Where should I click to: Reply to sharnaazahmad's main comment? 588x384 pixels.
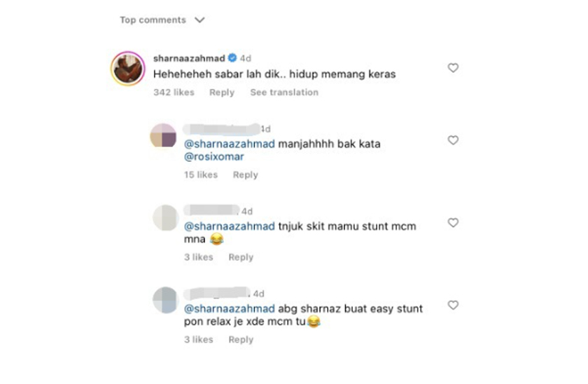tap(222, 92)
